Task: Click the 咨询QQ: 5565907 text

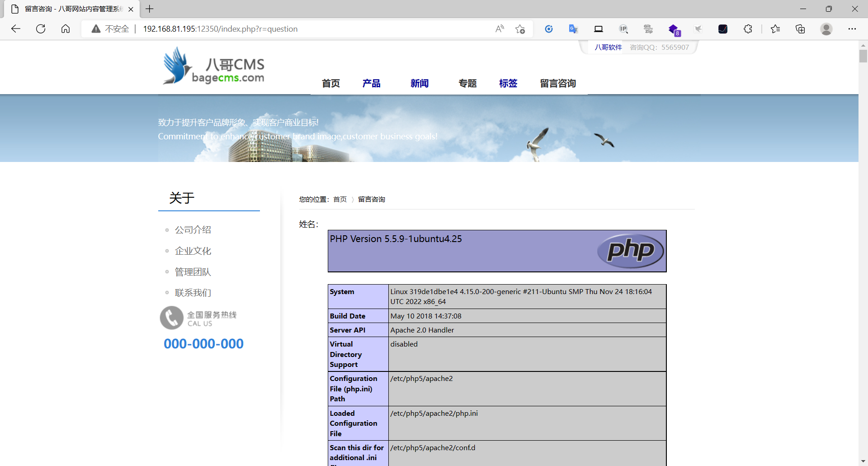Action: 659,47
